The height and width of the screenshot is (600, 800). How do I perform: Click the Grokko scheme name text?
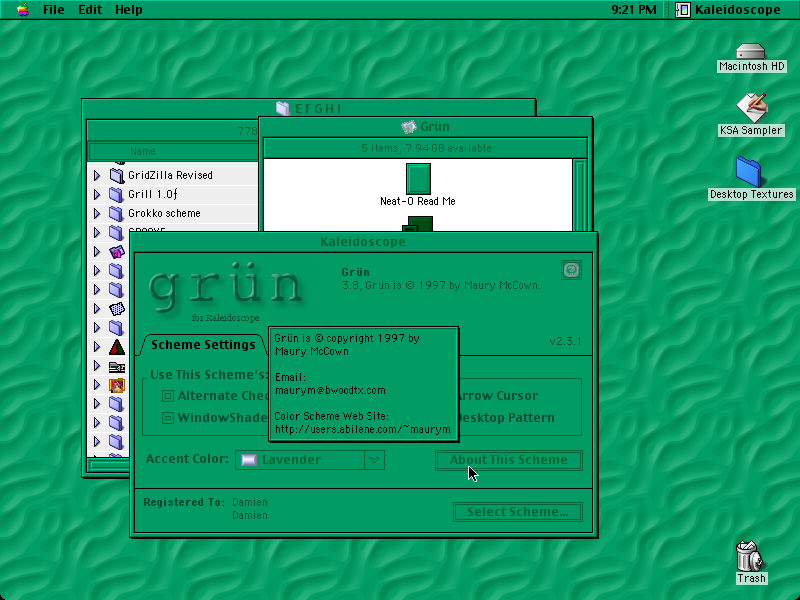164,213
